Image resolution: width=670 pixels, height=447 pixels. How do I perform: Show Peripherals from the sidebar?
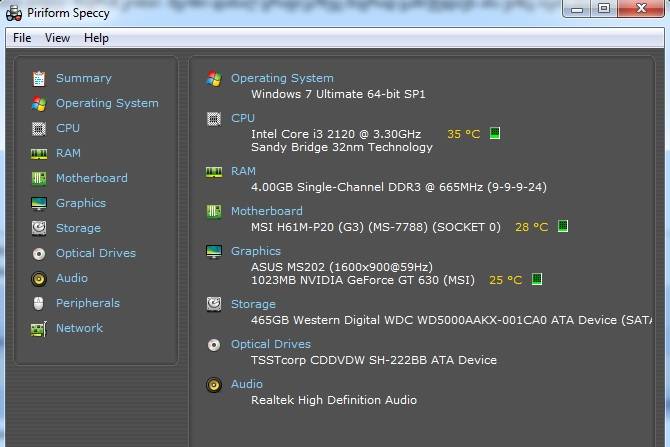pyautogui.click(x=88, y=303)
